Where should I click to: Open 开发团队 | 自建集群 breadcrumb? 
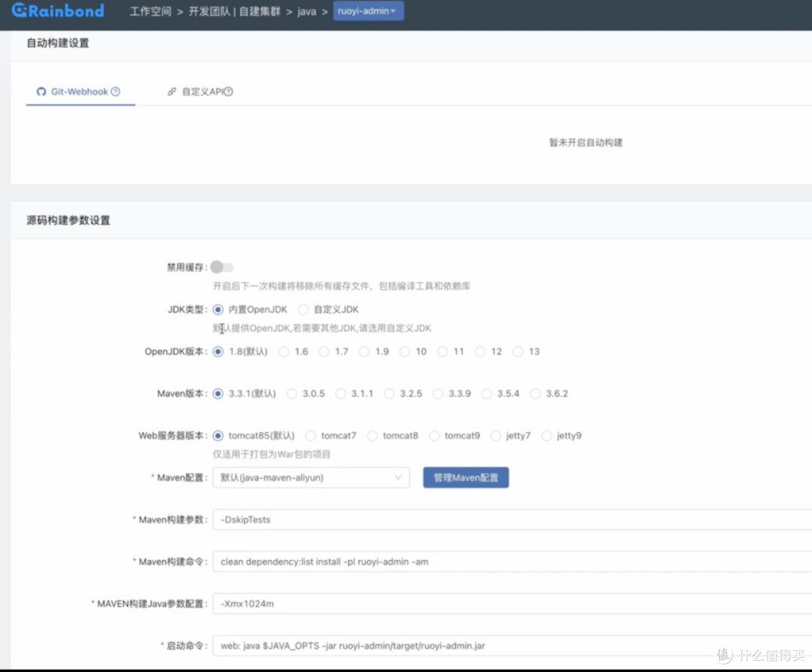pos(234,11)
